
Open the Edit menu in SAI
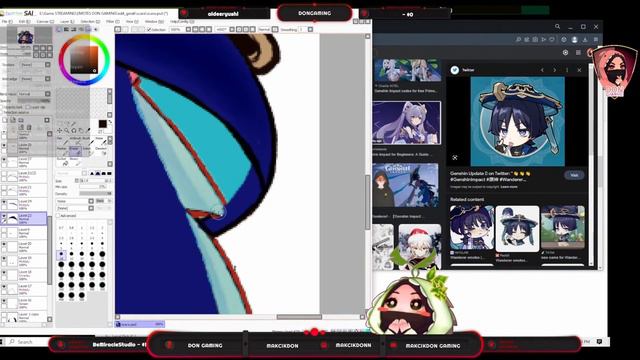(x=24, y=21)
